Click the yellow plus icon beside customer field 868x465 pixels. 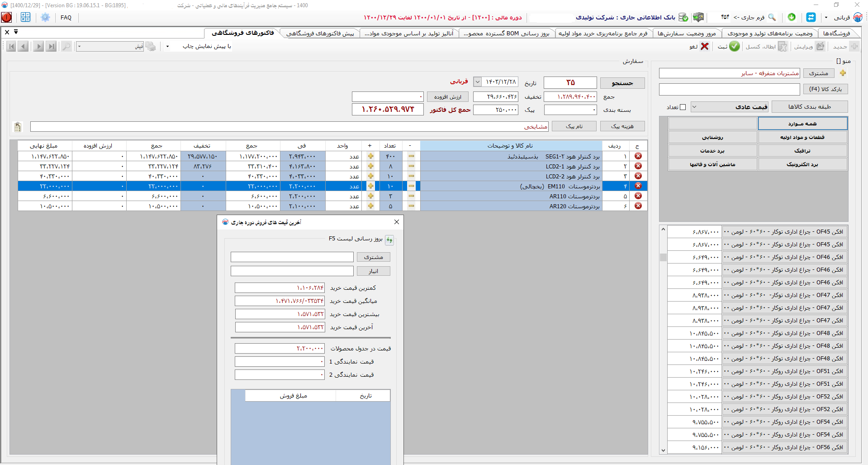click(x=843, y=73)
